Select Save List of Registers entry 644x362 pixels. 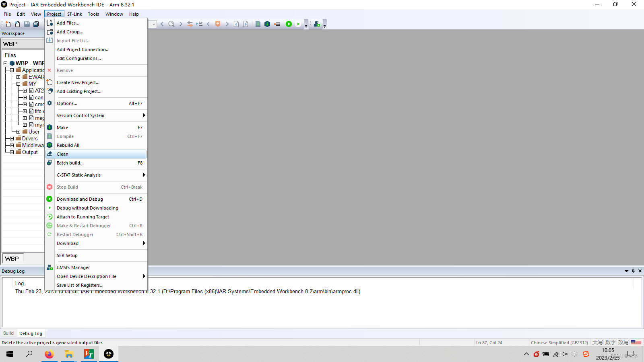tap(96, 285)
